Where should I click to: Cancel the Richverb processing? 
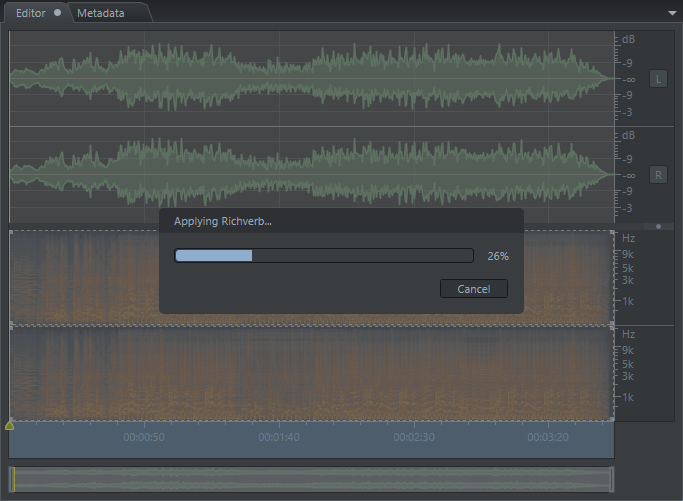(473, 289)
